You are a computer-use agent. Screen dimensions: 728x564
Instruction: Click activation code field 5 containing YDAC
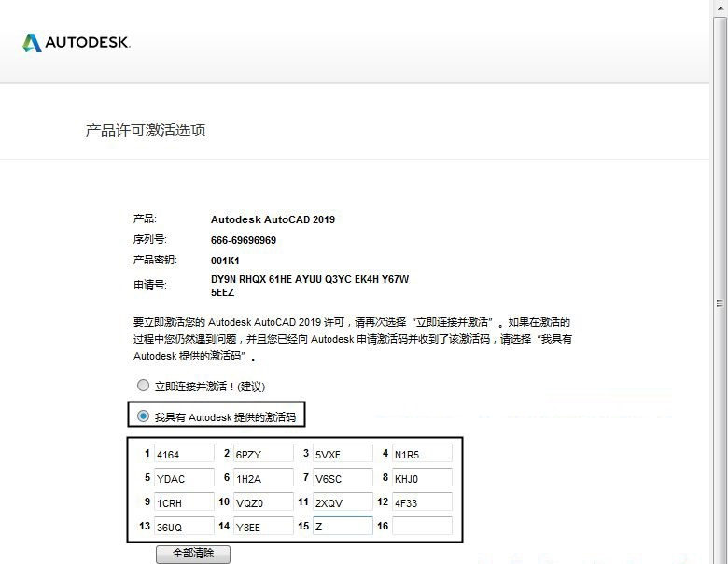point(184,477)
